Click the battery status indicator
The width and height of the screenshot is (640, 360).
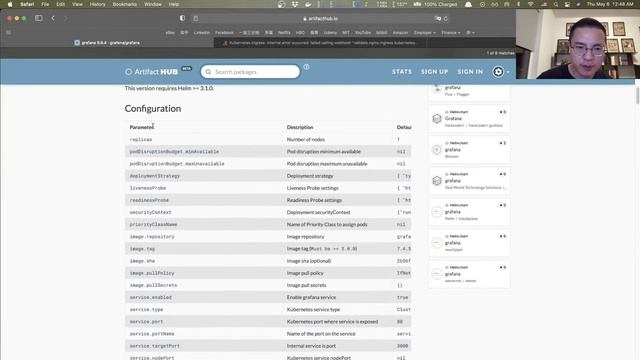(435, 4)
